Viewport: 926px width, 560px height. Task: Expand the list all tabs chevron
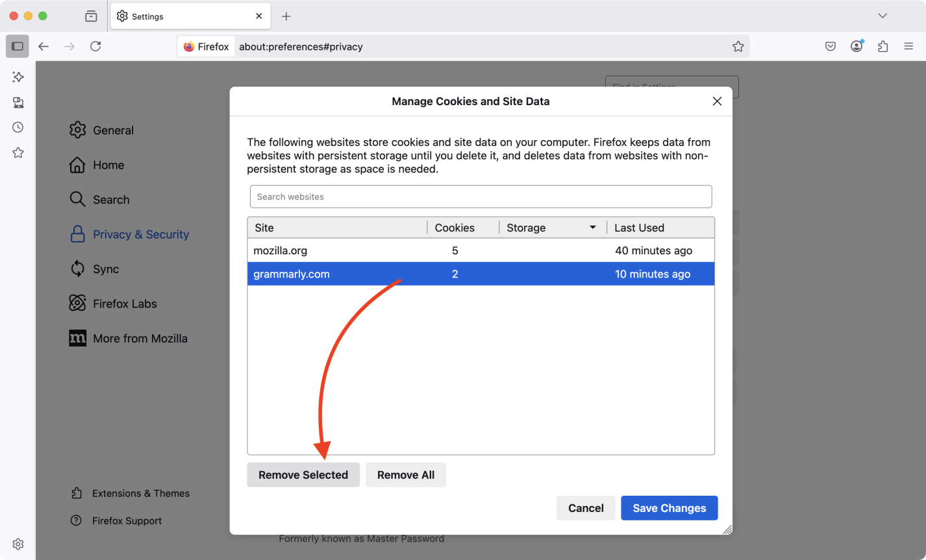(882, 16)
